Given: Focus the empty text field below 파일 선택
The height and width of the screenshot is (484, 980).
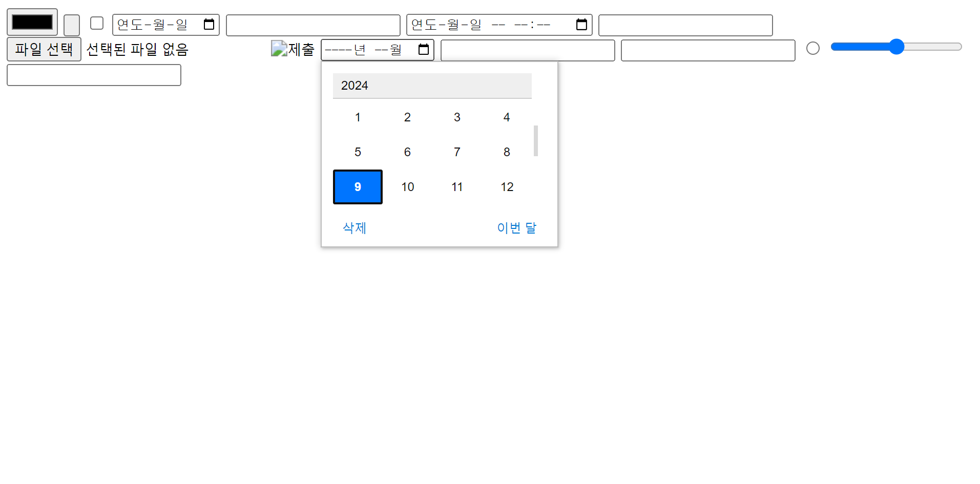Looking at the screenshot, I should pyautogui.click(x=94, y=75).
